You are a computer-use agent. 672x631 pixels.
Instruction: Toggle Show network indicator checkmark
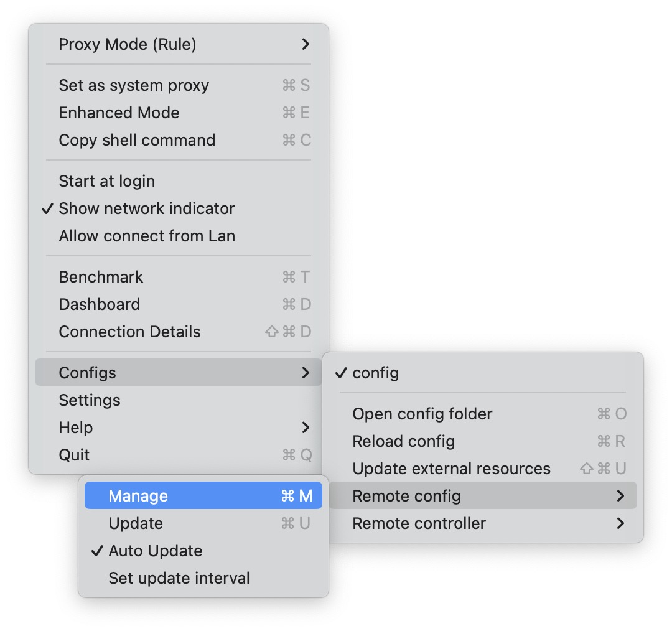[47, 208]
